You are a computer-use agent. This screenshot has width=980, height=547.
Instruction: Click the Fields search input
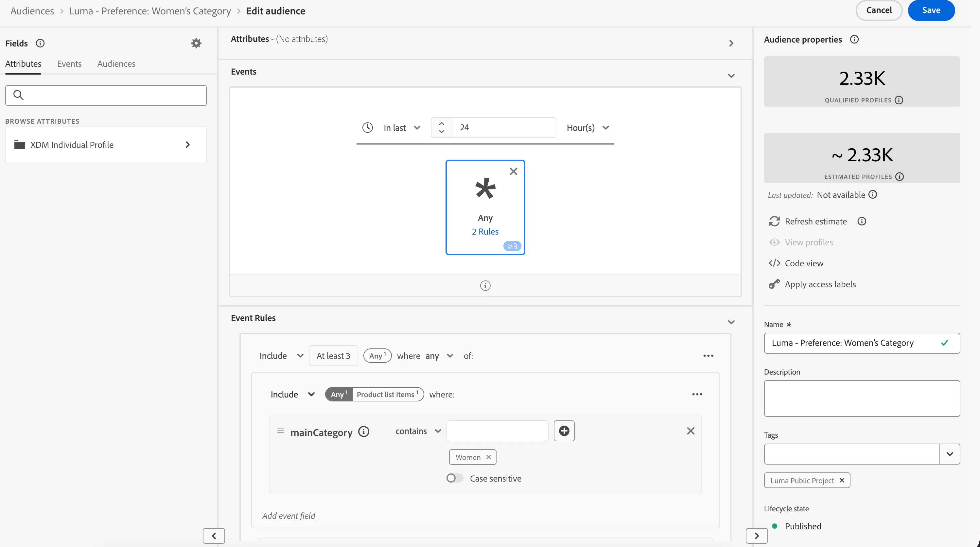[106, 96]
